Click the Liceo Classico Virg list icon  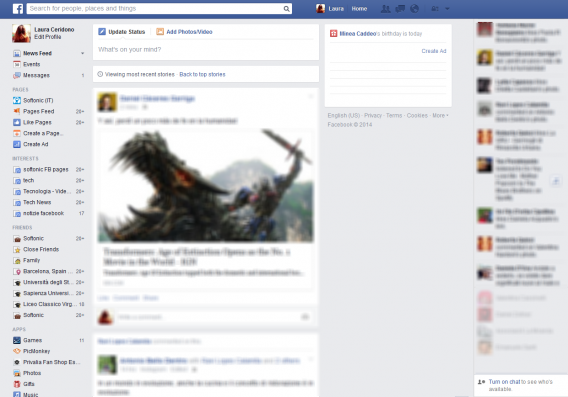pyautogui.click(x=17, y=304)
